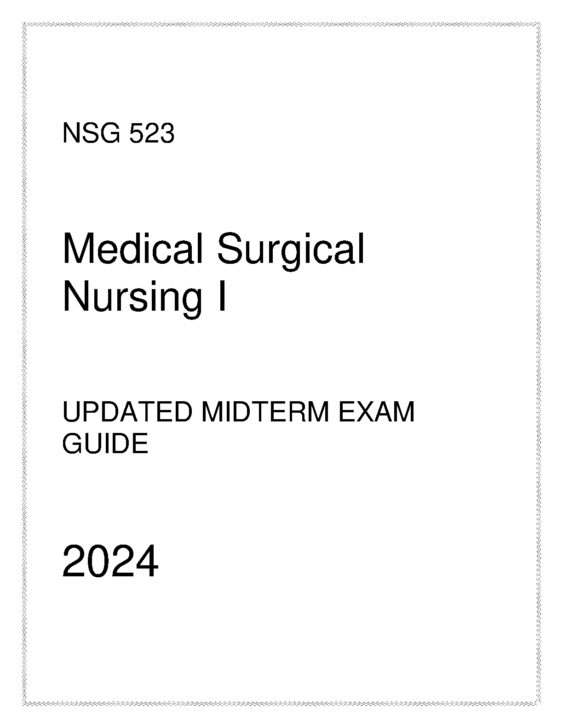The image size is (563, 728).
Task: Click the bottom edge of the page border
Action: [x=281, y=703]
